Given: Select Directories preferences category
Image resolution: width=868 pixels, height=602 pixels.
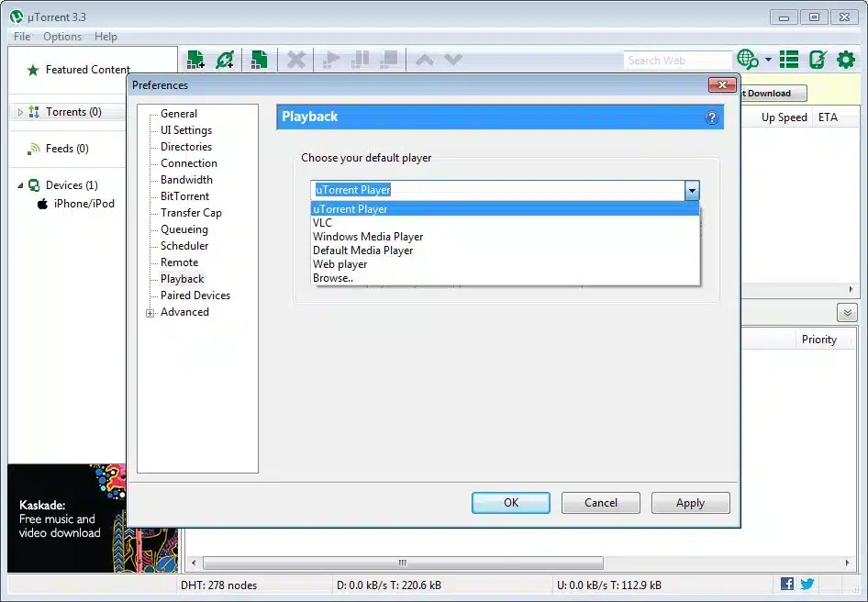Looking at the screenshot, I should pos(186,147).
